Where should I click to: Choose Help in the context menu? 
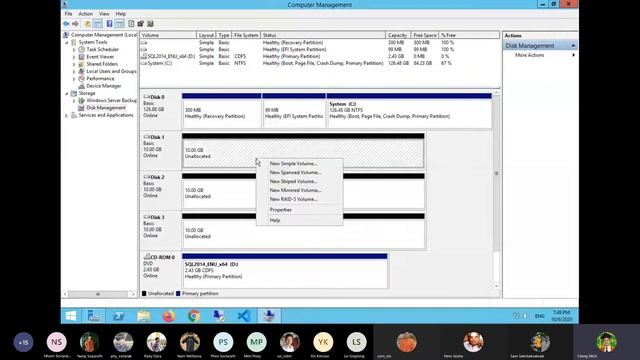pos(300,220)
